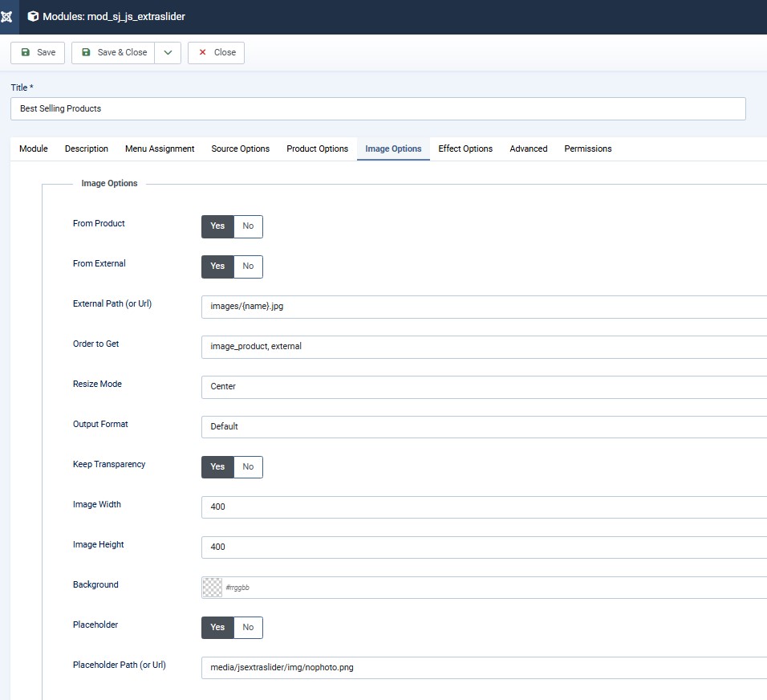The image size is (767, 700).
Task: Click the Save button
Action: 38,53
